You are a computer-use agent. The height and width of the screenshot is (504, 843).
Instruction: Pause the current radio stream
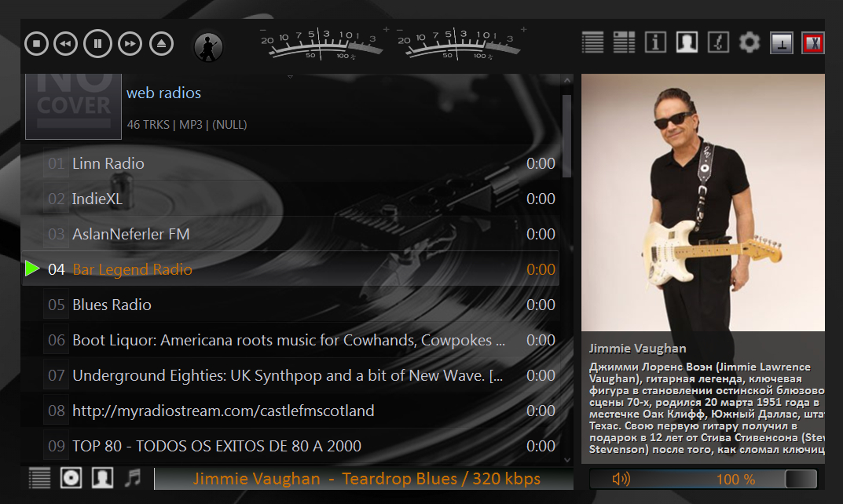coord(98,43)
